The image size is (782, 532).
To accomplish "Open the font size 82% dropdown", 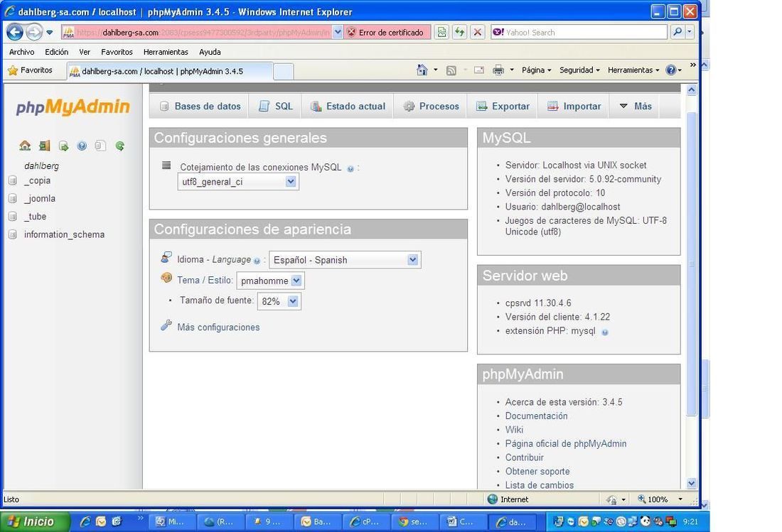I will 279,301.
